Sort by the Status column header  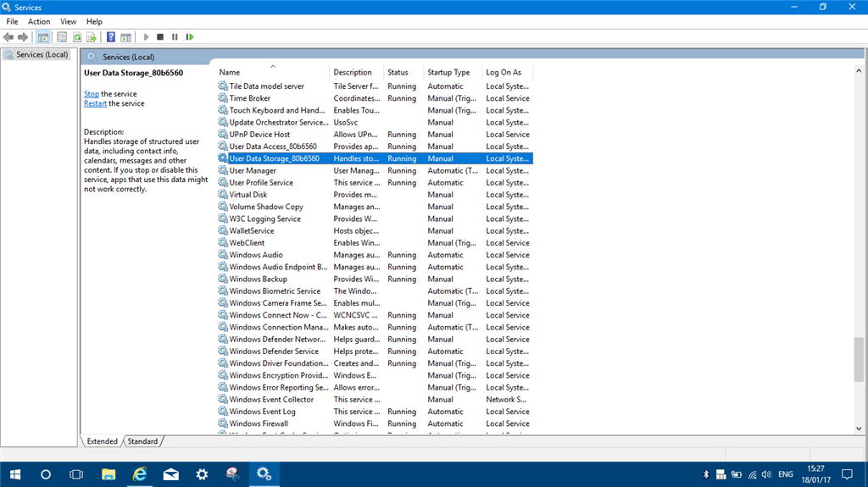click(x=404, y=72)
